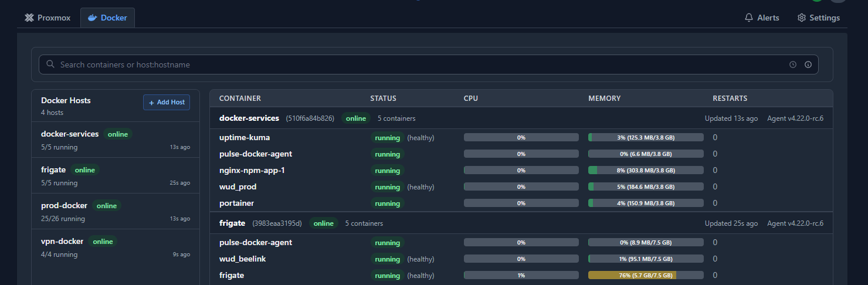The height and width of the screenshot is (285, 868).
Task: Open the wud_prod container row
Action: click(521, 186)
